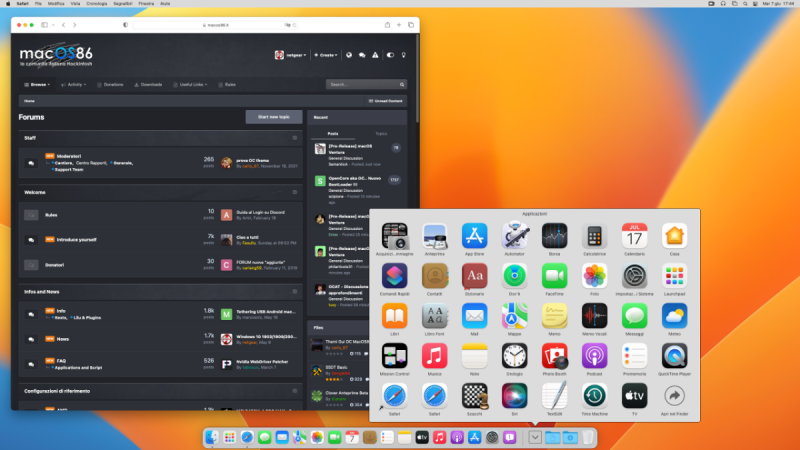Viewport: 800px width, 450px height.
Task: Collapse the Welcome forum category
Action: pyautogui.click(x=295, y=192)
